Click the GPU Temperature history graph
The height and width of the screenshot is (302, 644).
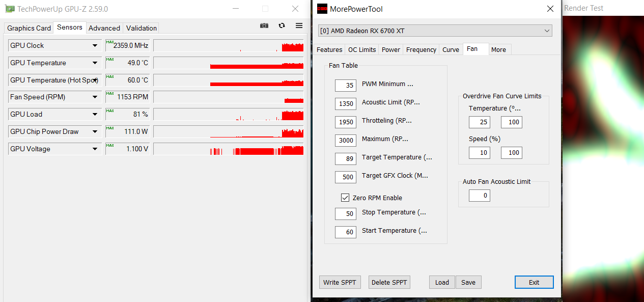point(229,63)
